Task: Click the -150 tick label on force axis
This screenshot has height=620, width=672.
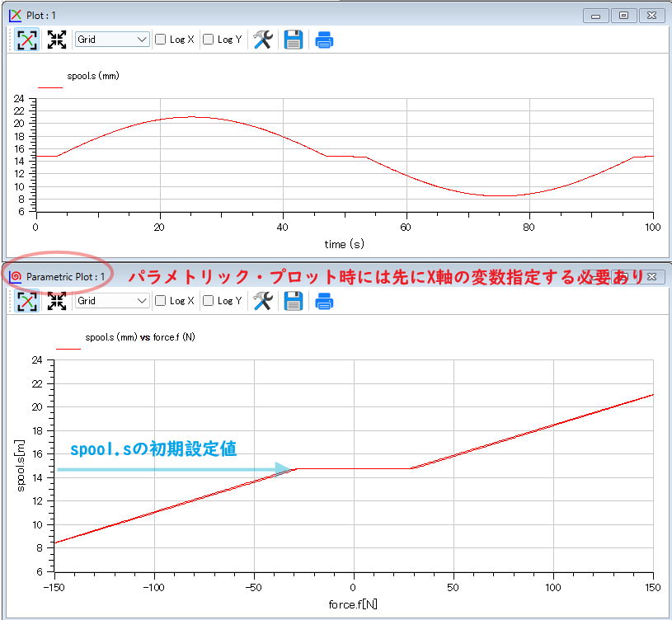Action: tap(54, 588)
